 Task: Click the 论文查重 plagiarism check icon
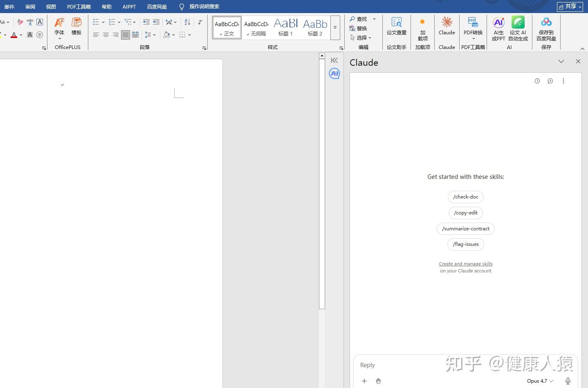(397, 26)
